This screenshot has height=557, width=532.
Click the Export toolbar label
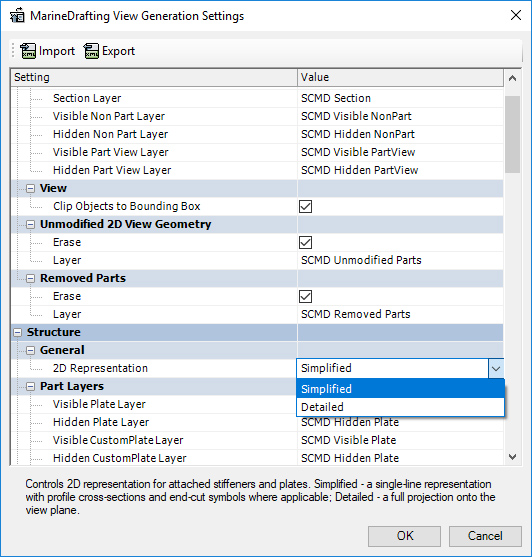[118, 51]
